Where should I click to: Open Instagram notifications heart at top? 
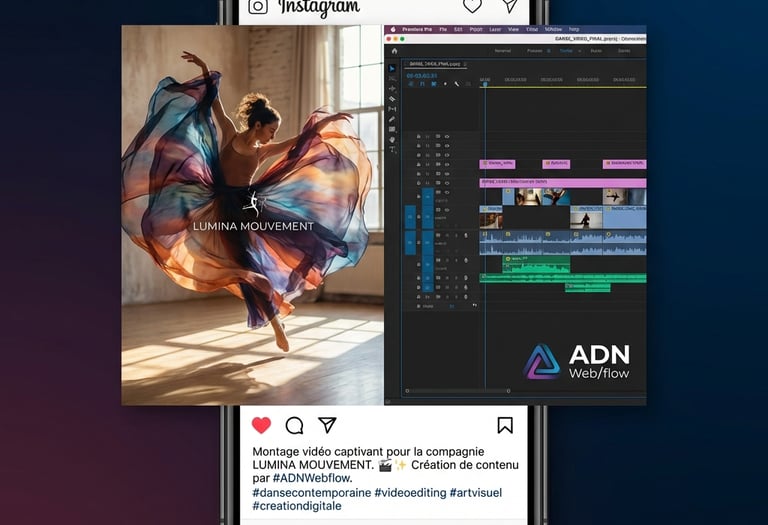point(472,6)
